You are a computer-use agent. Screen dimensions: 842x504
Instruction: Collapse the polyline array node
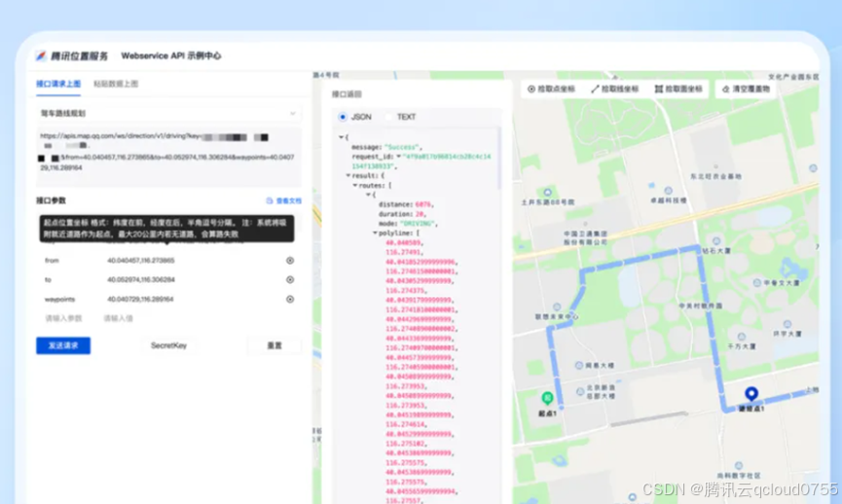(x=375, y=233)
